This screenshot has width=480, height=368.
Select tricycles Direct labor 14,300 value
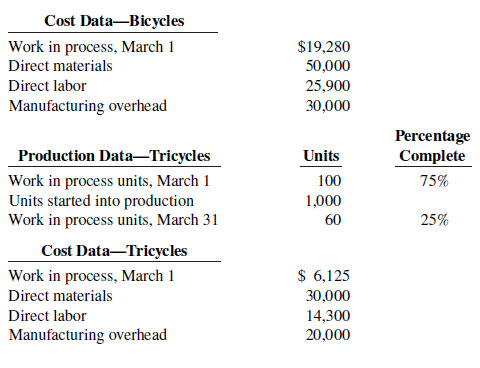tap(328, 316)
